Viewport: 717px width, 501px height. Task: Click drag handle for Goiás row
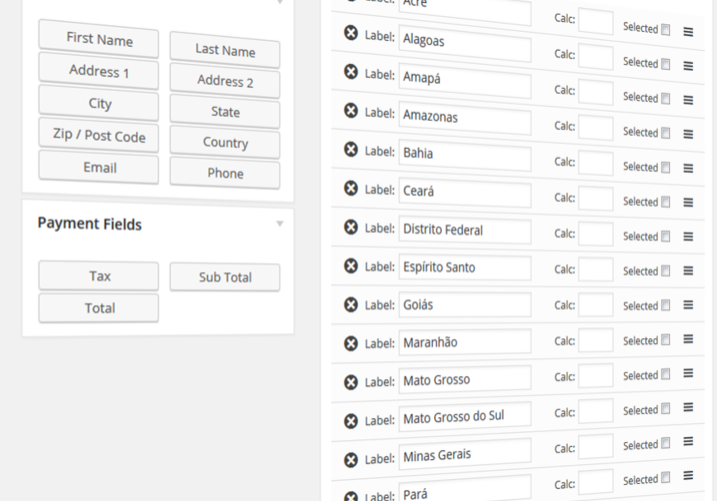pyautogui.click(x=688, y=307)
